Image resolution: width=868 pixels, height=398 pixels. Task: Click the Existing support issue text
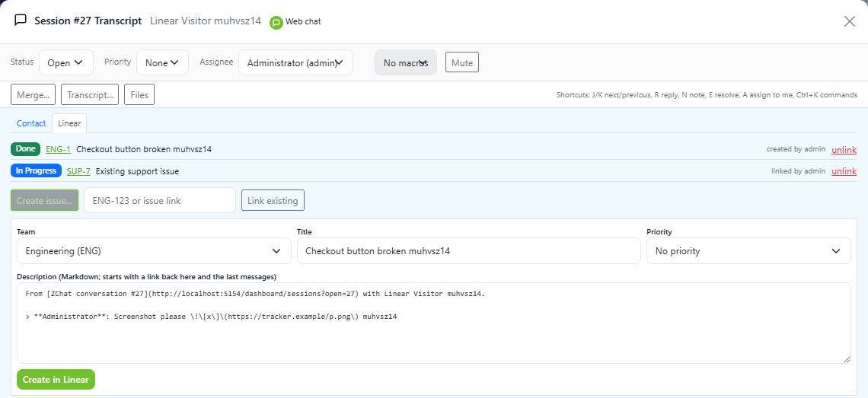[x=137, y=171]
